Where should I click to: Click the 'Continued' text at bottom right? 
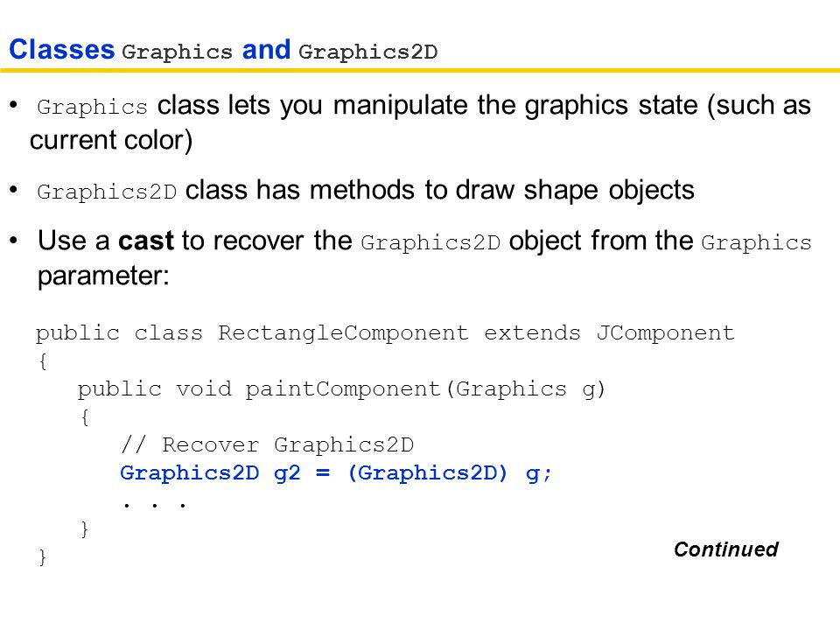(x=726, y=549)
